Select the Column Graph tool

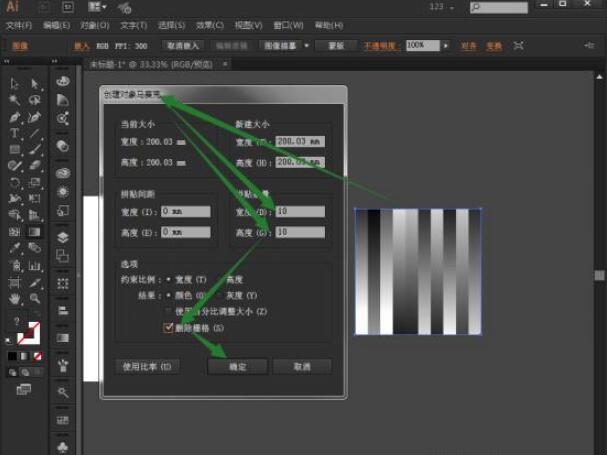click(35, 265)
